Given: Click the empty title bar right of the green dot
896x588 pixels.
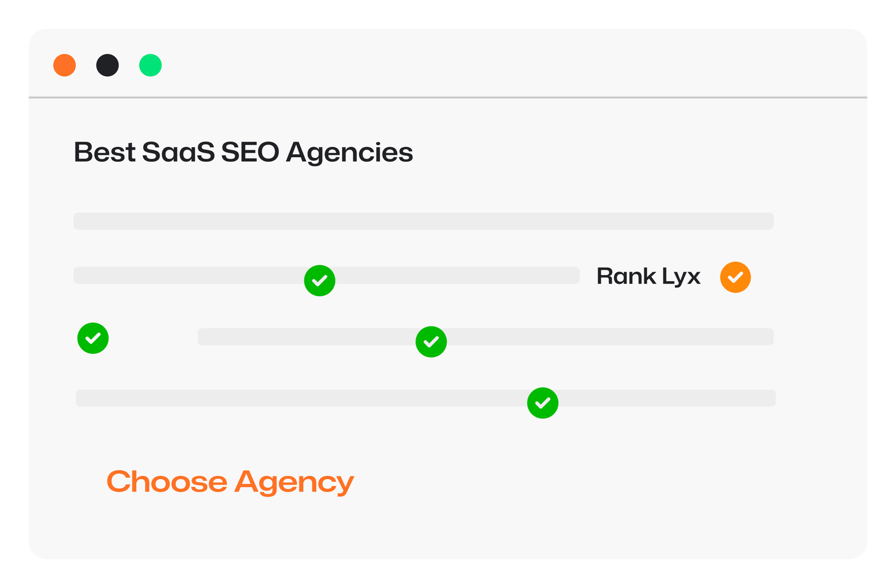Looking at the screenshot, I should (x=504, y=64).
